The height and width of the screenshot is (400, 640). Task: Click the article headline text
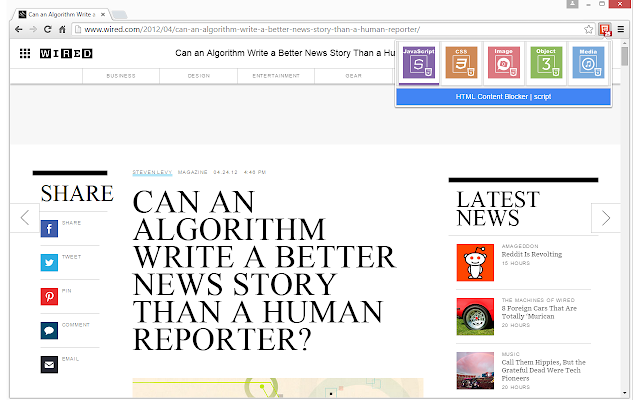[264, 271]
